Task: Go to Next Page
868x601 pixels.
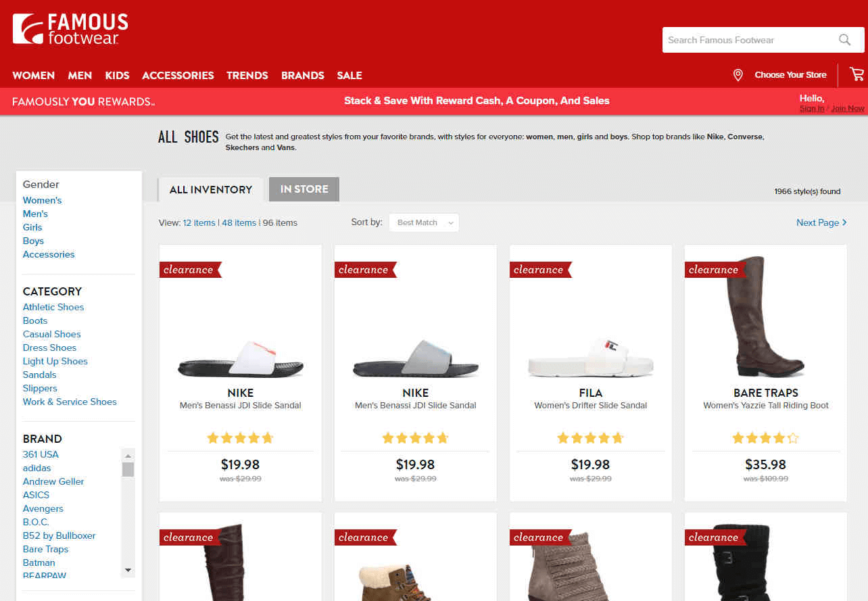Action: (821, 222)
